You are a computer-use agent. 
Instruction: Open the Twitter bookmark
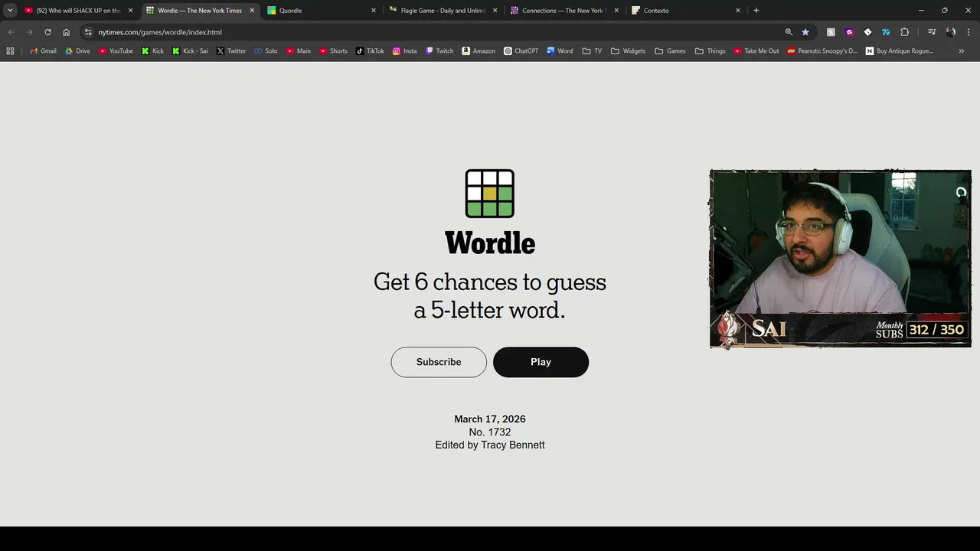(x=231, y=51)
